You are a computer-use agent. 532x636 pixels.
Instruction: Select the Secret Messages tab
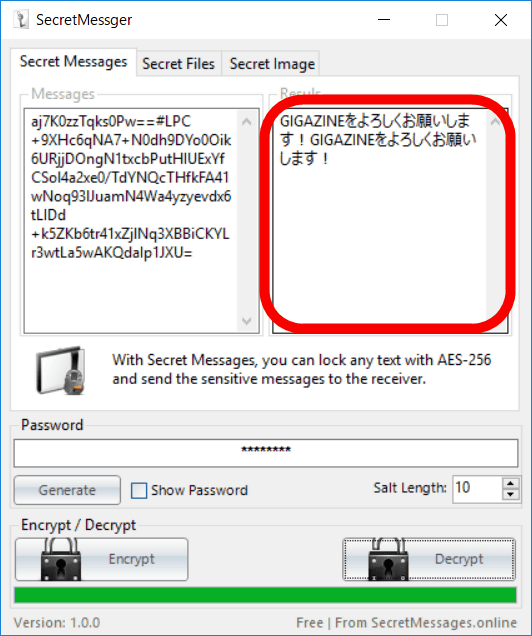[73, 62]
